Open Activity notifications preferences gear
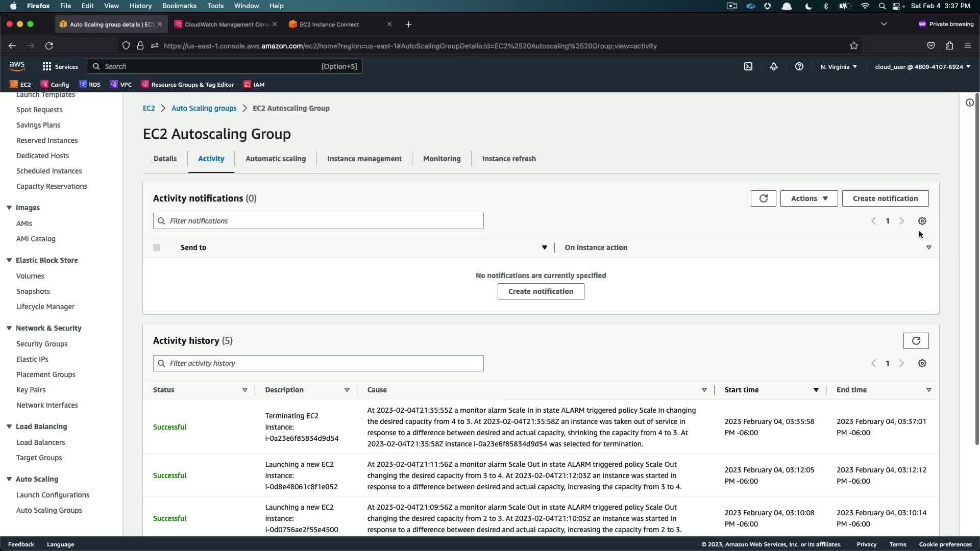This screenshot has width=980, height=551. point(922,221)
